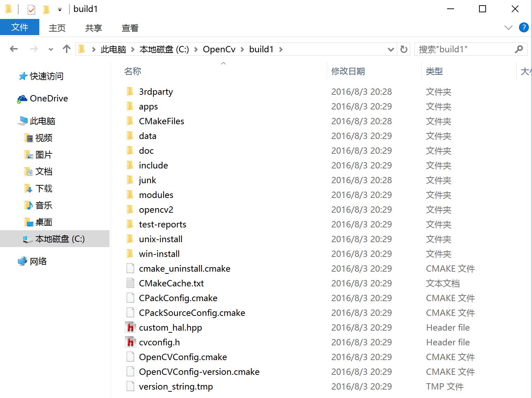Click the CMakeFiles folder icon
The image size is (532, 398).
130,121
